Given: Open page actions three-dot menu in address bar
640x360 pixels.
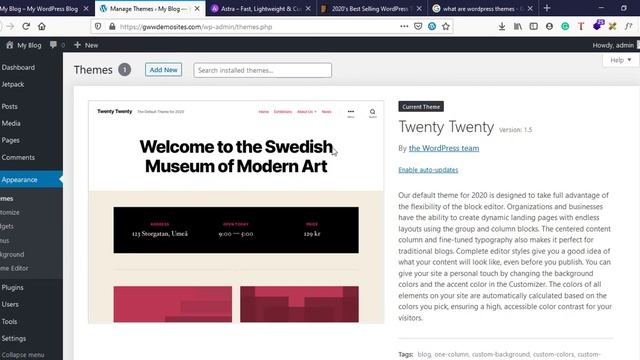Looking at the screenshot, I should (404, 26).
